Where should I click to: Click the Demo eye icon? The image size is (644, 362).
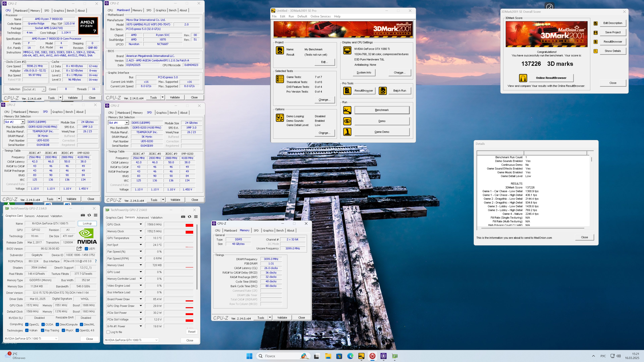[x=347, y=121]
